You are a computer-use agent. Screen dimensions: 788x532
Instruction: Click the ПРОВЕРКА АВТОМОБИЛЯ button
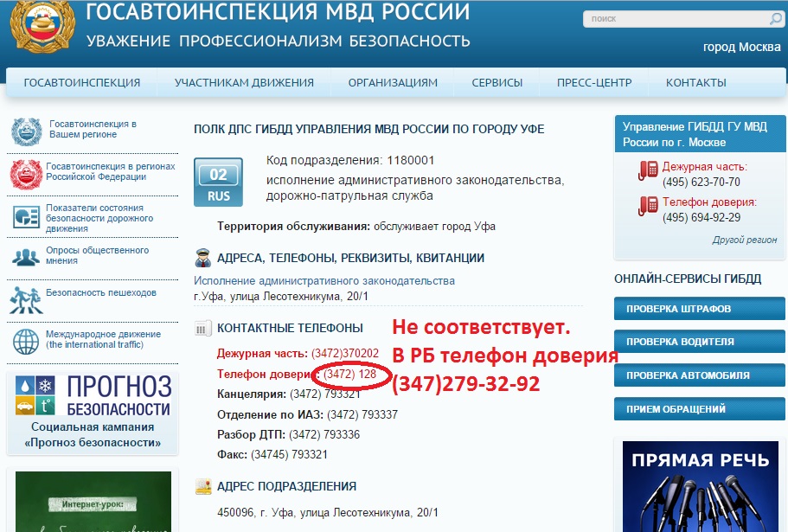pyautogui.click(x=699, y=375)
